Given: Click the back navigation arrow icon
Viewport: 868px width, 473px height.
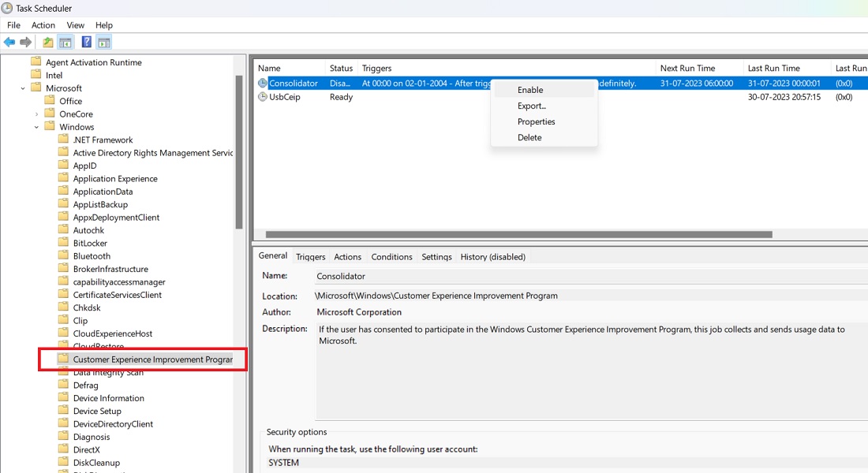Looking at the screenshot, I should coord(9,41).
